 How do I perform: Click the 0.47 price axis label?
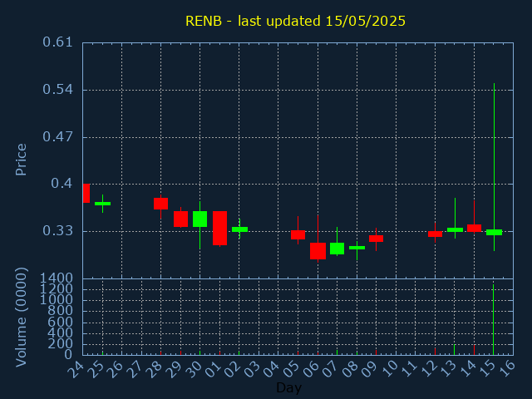tap(57, 136)
